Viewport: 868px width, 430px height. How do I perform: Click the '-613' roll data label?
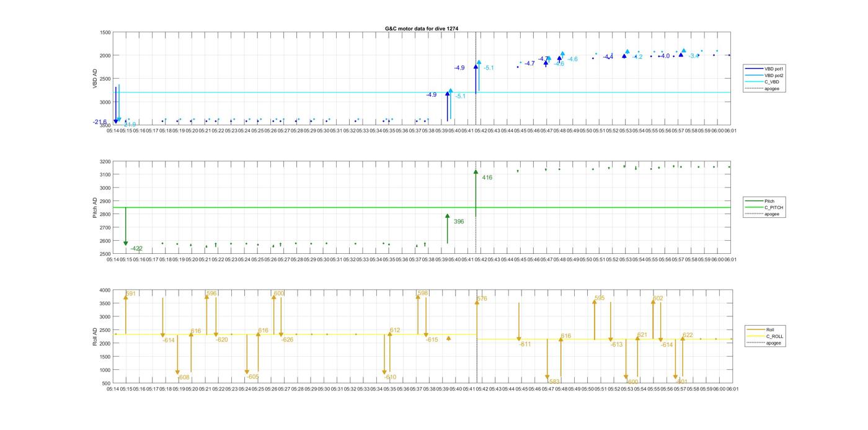(x=616, y=345)
